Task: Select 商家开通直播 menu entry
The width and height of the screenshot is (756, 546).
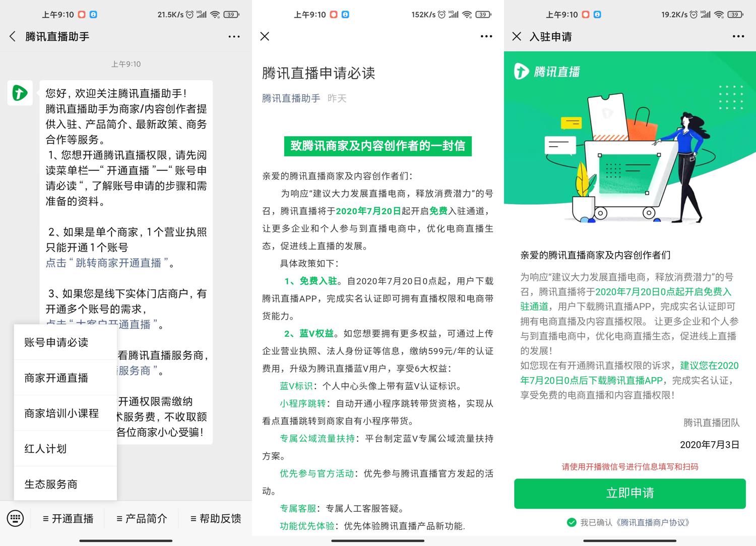Action: coord(56,378)
